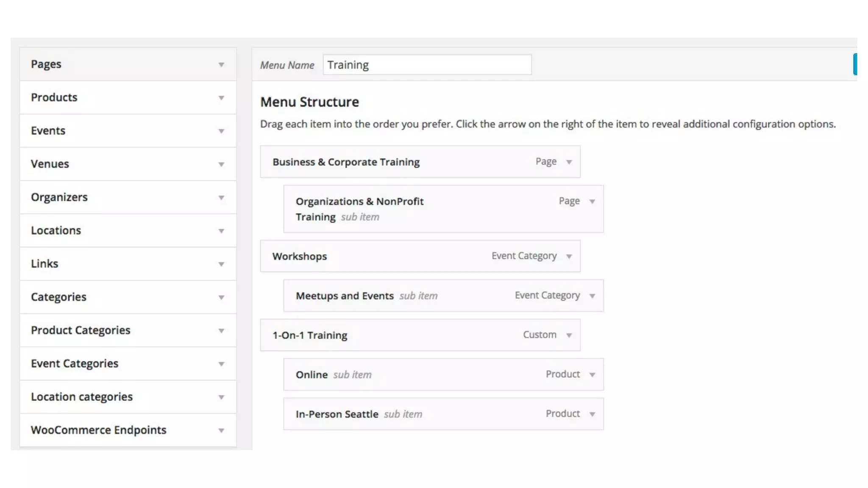Open Product Categories section
The width and height of the screenshot is (868, 488).
pos(221,331)
